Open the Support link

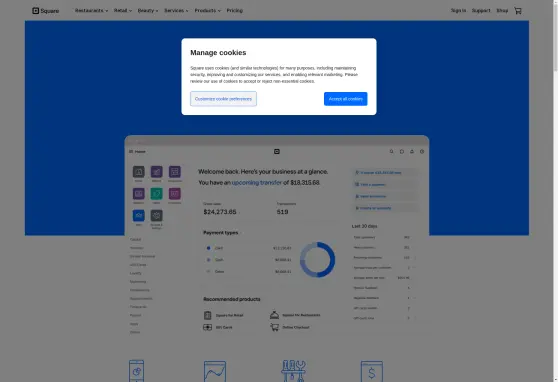(x=481, y=11)
